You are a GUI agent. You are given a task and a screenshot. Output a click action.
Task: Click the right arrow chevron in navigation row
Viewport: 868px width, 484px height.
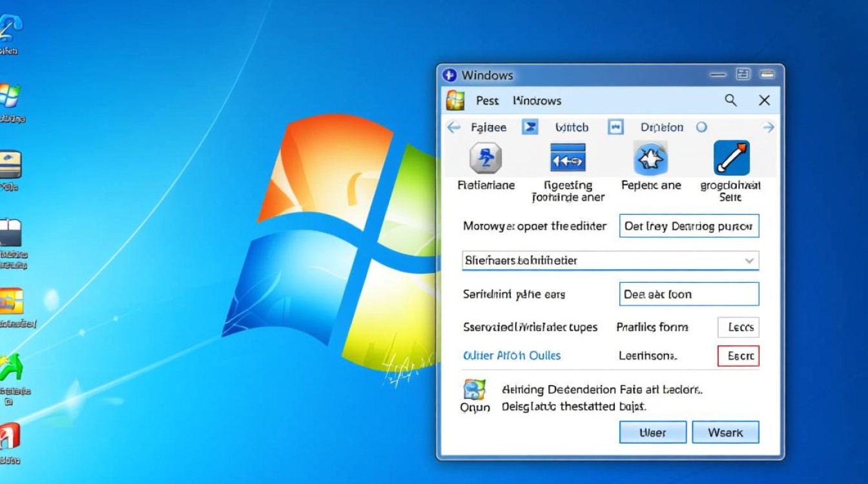click(768, 127)
